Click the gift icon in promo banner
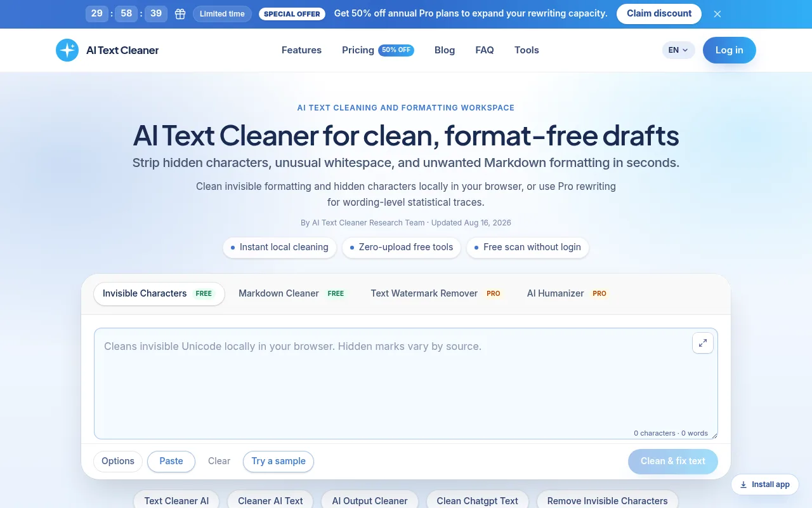812x508 pixels. (x=180, y=14)
